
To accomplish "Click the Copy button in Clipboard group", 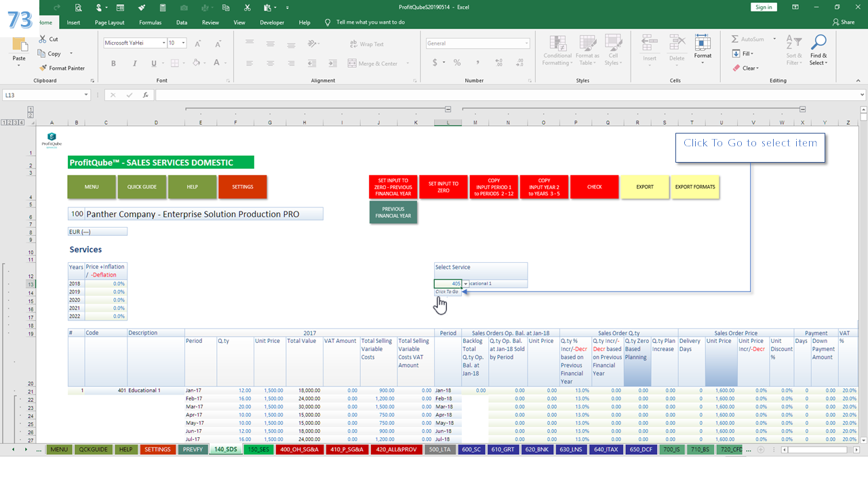I will pos(50,54).
